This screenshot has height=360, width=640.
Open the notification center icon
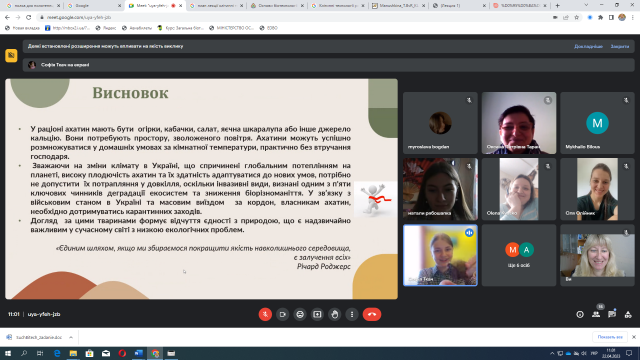629,353
